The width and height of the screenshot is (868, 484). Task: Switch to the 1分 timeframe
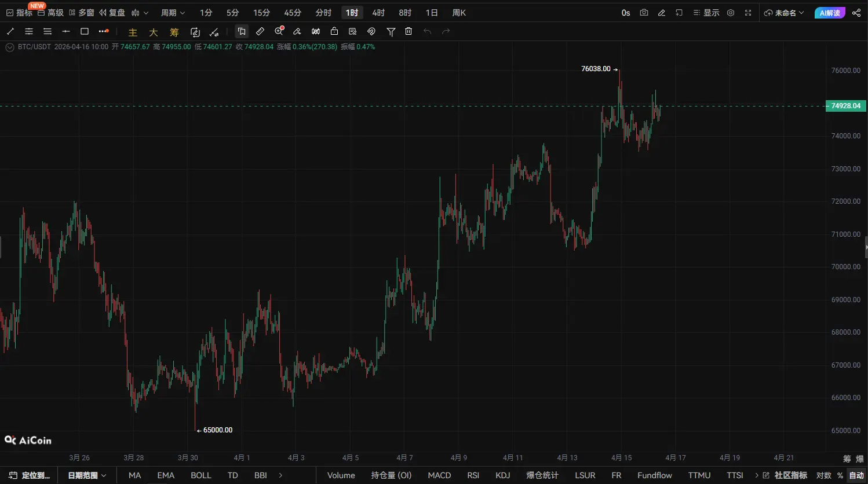point(206,13)
